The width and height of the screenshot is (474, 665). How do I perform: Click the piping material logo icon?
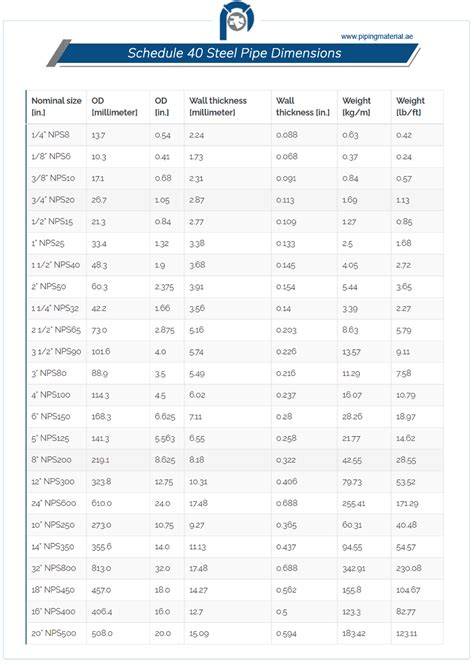tap(237, 20)
